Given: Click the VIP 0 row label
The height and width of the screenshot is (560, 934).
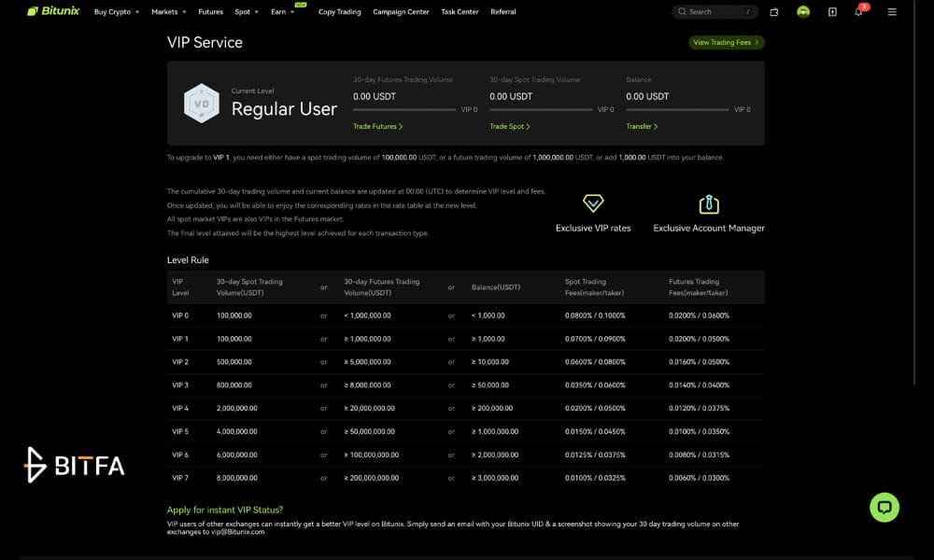Looking at the screenshot, I should (x=180, y=315).
